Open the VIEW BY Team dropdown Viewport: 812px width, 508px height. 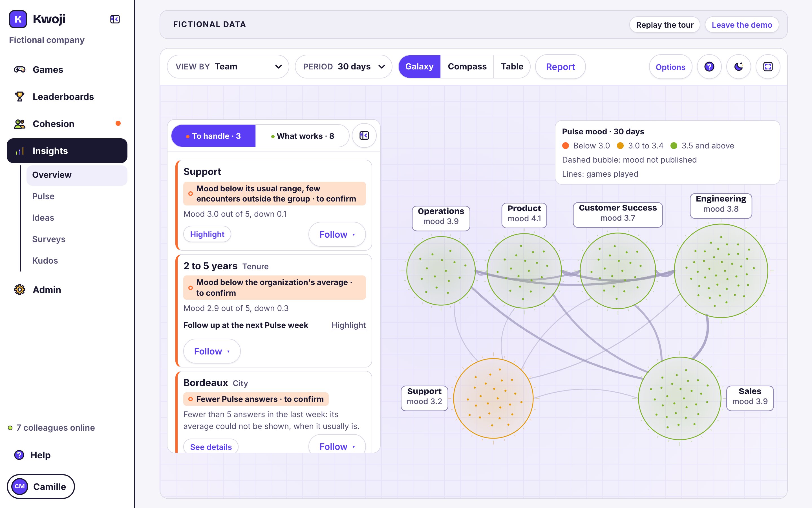(228, 67)
